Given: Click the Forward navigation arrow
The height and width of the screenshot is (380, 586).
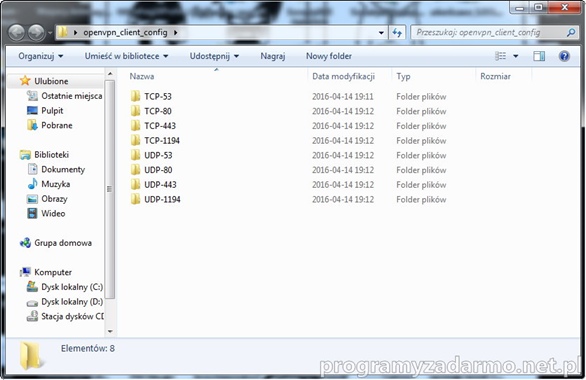Looking at the screenshot, I should (36, 33).
